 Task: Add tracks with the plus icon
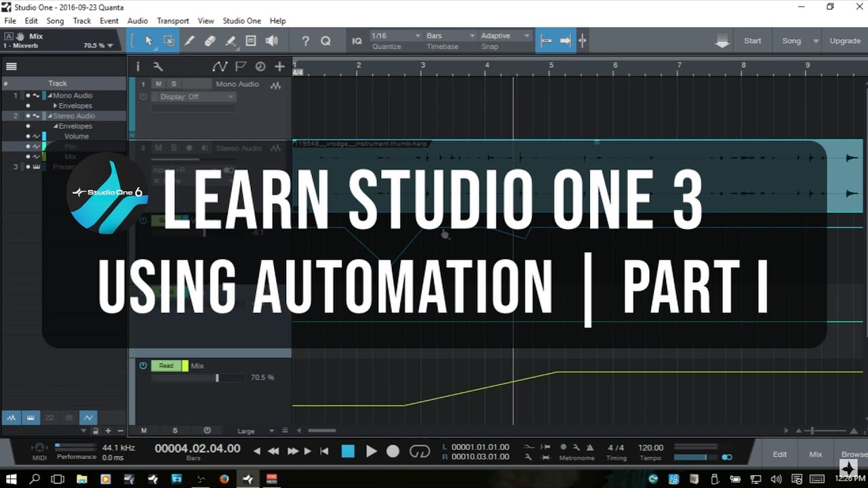(279, 66)
